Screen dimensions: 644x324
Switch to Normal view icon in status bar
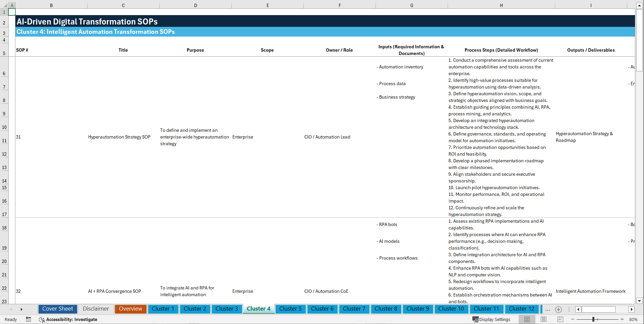(527, 319)
